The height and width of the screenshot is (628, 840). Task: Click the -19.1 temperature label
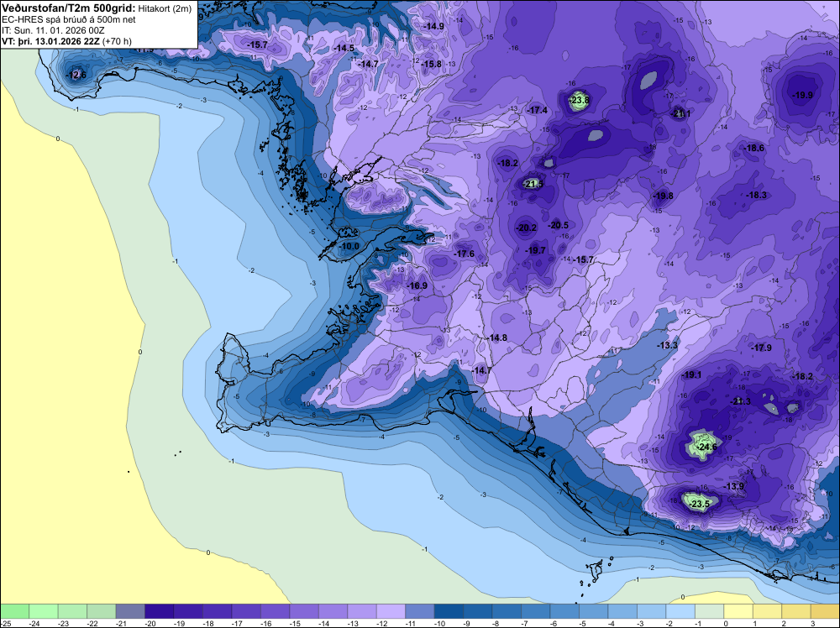point(691,374)
